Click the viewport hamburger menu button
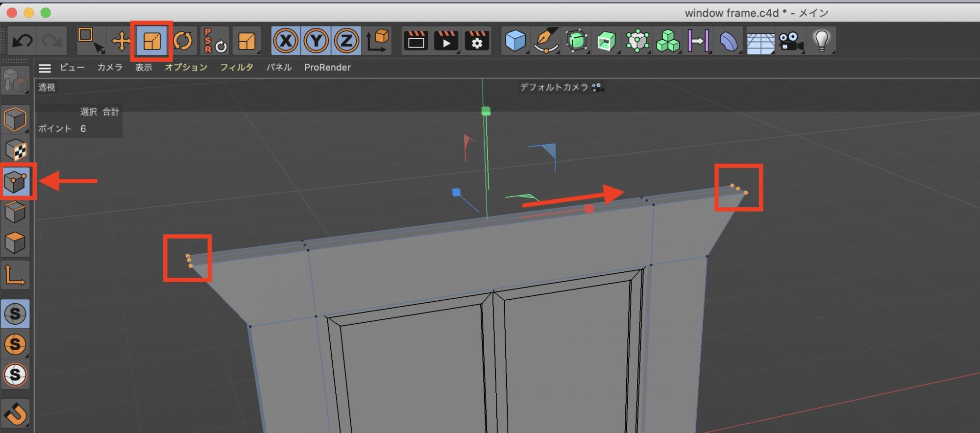Screen dimensions: 980x433 [45, 68]
